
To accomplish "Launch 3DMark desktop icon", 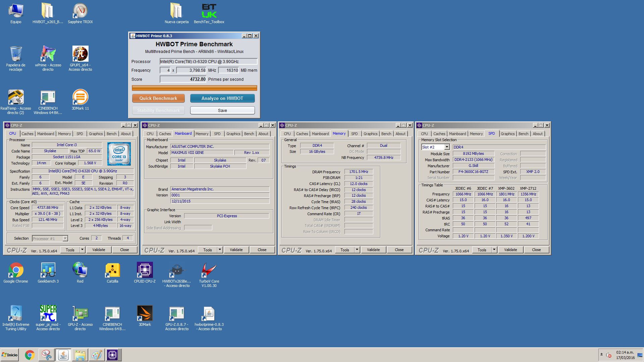I will tap(145, 316).
